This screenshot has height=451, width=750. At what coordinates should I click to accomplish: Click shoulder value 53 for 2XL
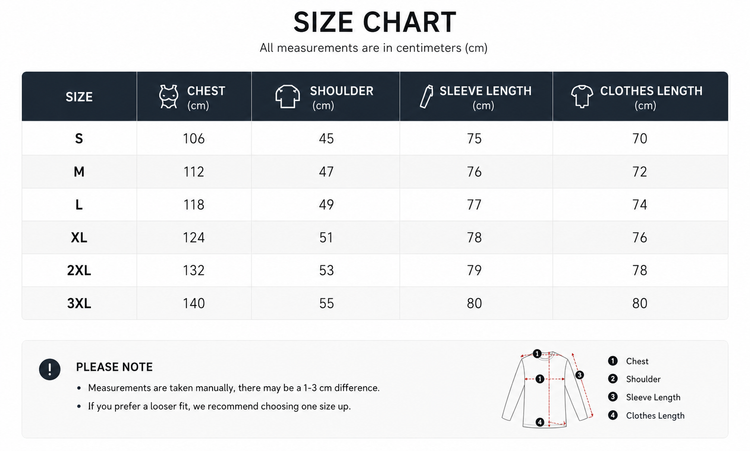(x=326, y=270)
